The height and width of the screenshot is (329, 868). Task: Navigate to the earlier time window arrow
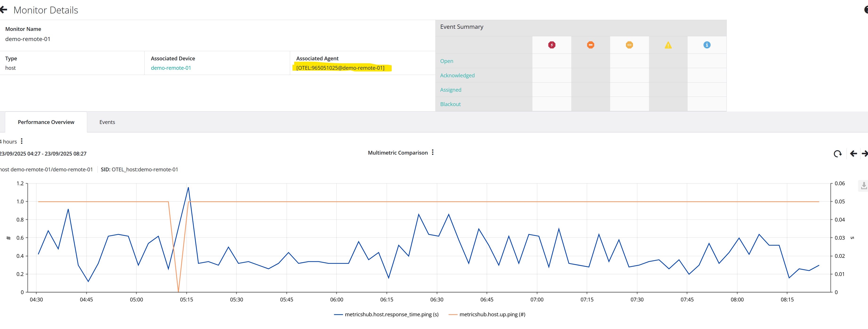[853, 153]
